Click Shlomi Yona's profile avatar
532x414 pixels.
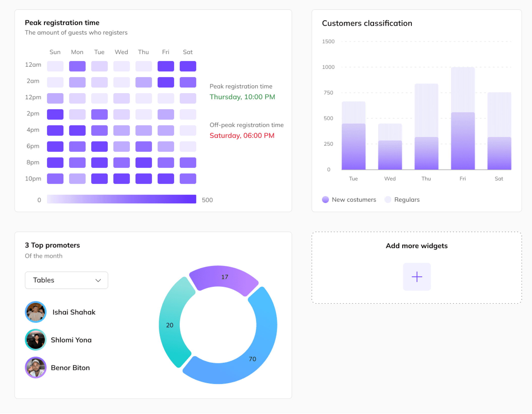(36, 340)
